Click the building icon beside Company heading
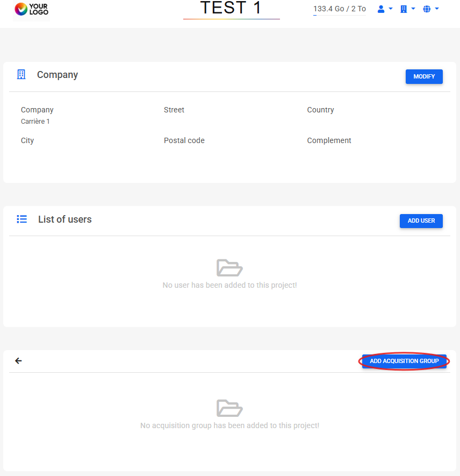 click(21, 75)
